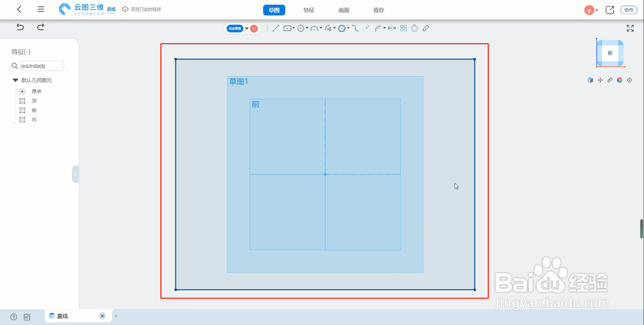This screenshot has width=644, height=325.
Task: Switch to the 特征 tab
Action: point(309,10)
